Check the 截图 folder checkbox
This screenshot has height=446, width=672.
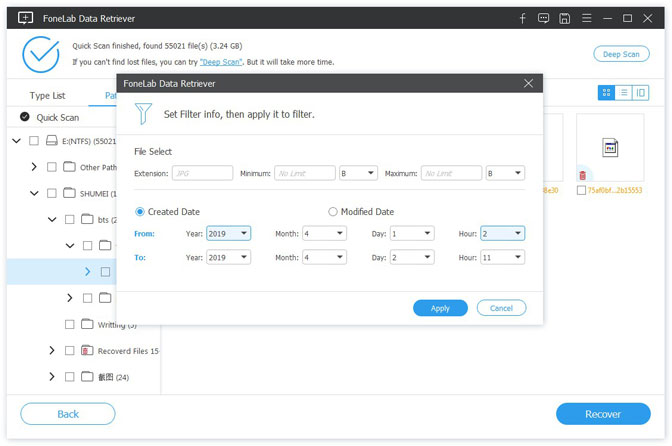pyautogui.click(x=69, y=377)
